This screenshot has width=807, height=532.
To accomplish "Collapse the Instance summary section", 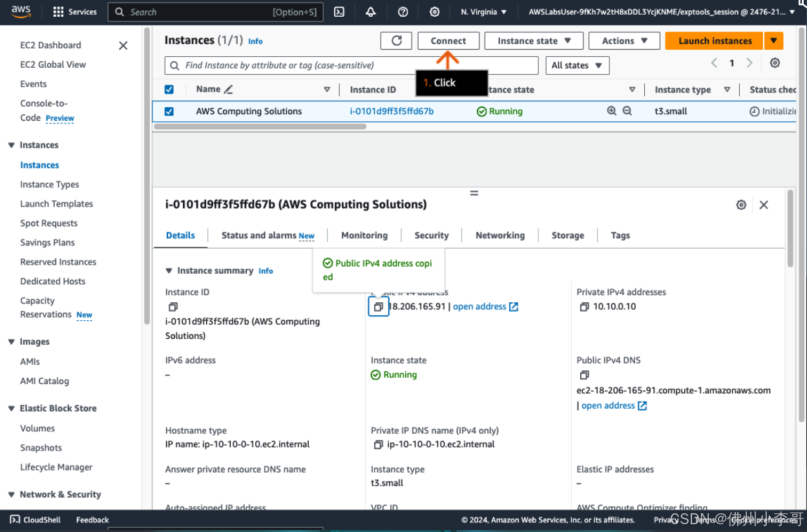I will pyautogui.click(x=169, y=271).
